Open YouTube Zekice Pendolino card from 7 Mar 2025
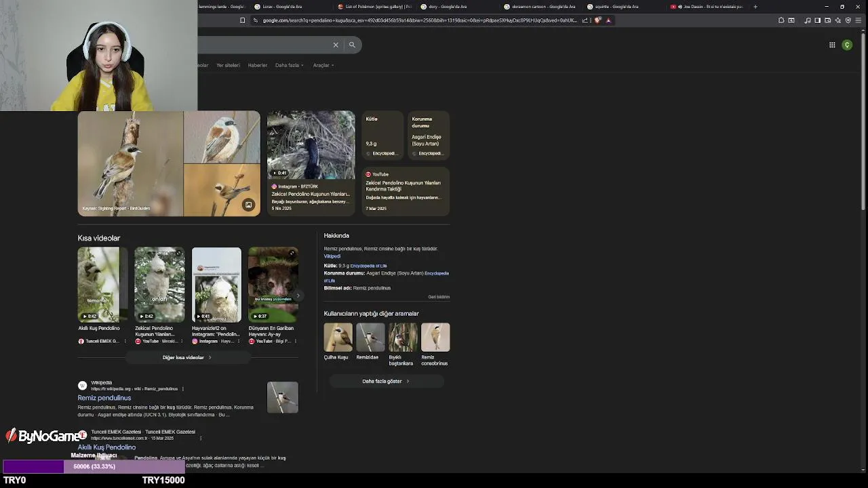 406,191
